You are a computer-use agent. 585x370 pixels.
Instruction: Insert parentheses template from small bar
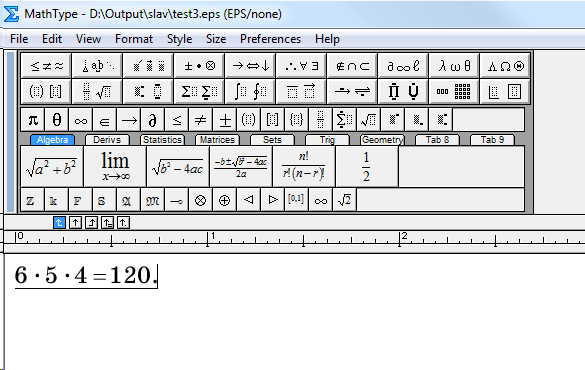pos(248,120)
